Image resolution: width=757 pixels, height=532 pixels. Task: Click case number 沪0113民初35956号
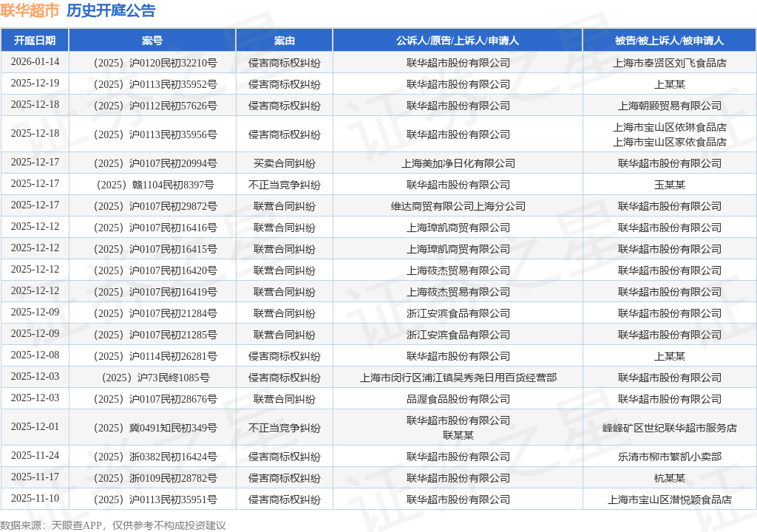[x=155, y=134]
